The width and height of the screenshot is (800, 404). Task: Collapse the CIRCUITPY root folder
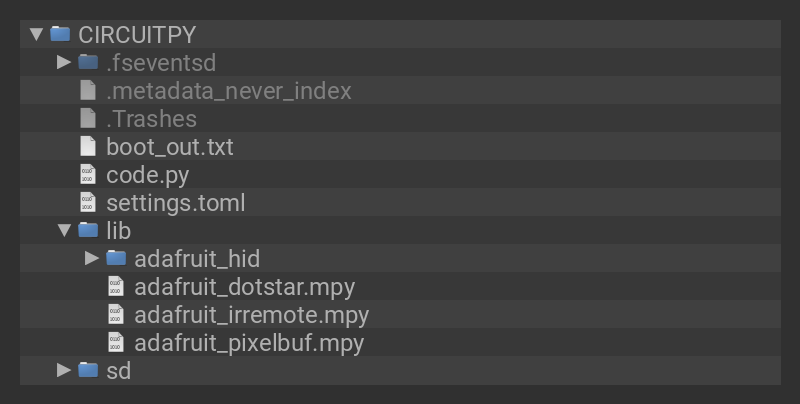[x=36, y=34]
